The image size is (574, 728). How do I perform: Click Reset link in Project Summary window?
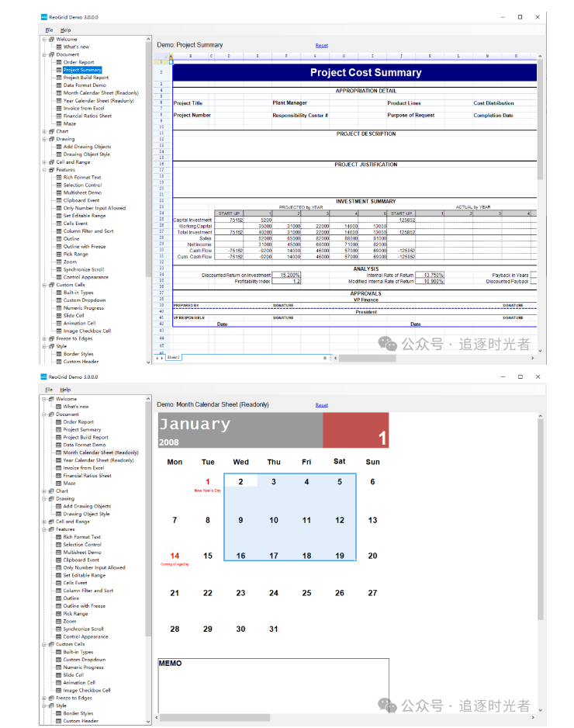[322, 46]
